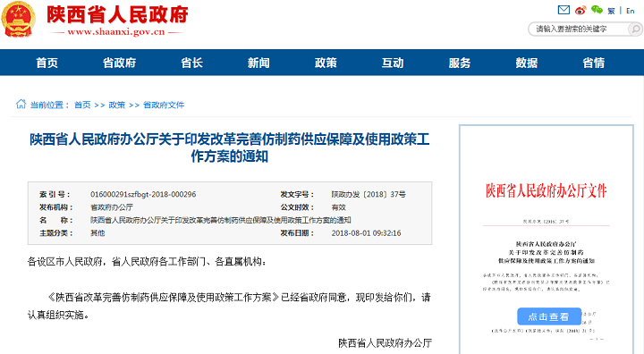Click 政策 breadcrumb link
Screen dimensions: 644x354
click(x=116, y=105)
